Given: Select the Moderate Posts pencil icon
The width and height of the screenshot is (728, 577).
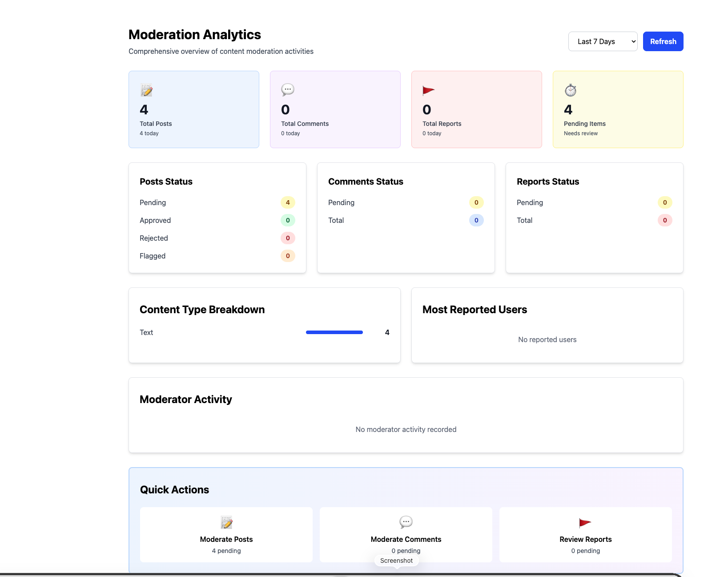Looking at the screenshot, I should tap(226, 523).
